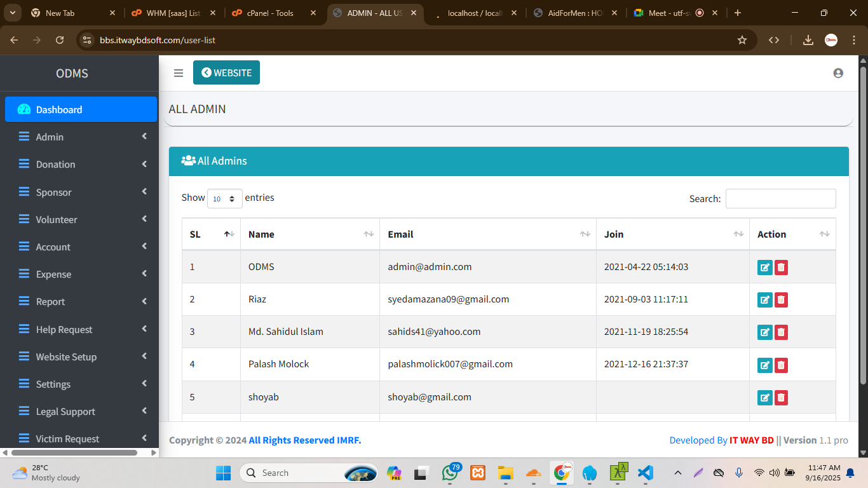Viewport: 868px width, 488px height.
Task: Bookmark this page with the star icon
Action: click(742, 40)
